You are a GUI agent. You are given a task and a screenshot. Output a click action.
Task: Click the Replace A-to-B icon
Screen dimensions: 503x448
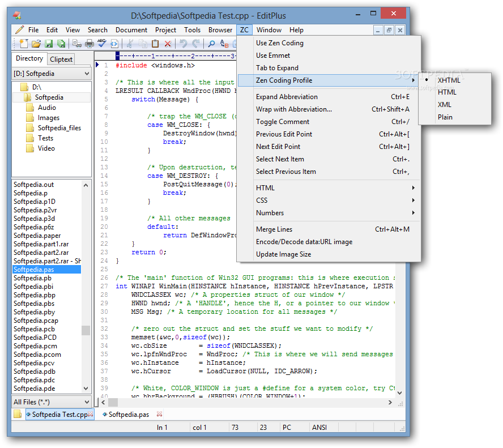(x=224, y=43)
